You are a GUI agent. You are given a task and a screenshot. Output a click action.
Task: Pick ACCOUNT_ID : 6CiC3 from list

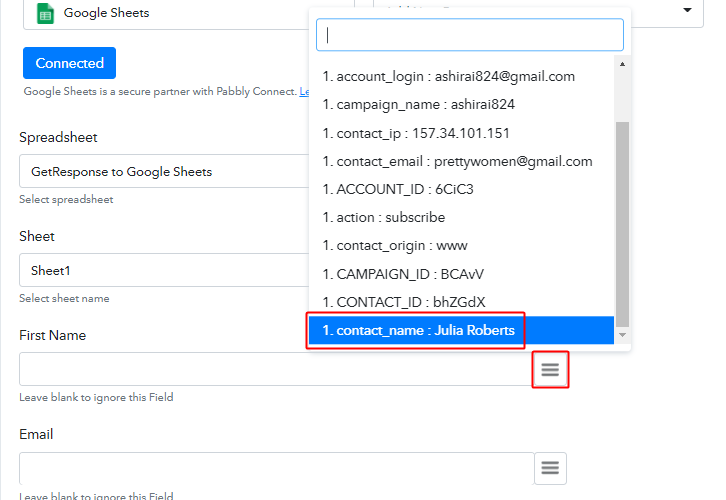tap(461, 189)
